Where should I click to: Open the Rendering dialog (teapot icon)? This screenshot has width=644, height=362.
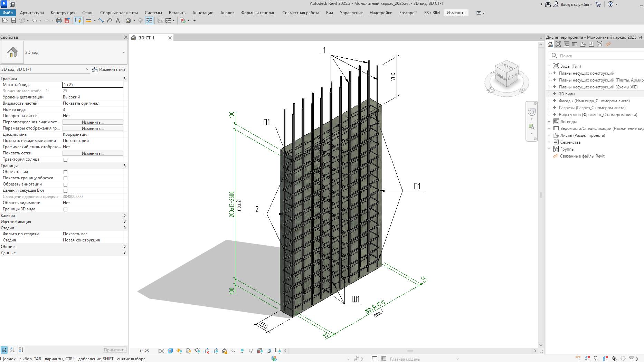198,351
